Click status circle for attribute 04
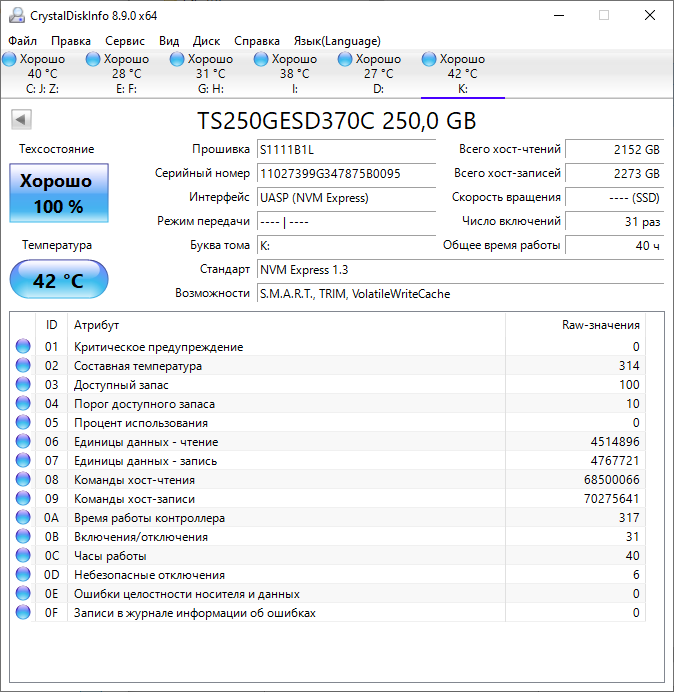 pos(23,403)
